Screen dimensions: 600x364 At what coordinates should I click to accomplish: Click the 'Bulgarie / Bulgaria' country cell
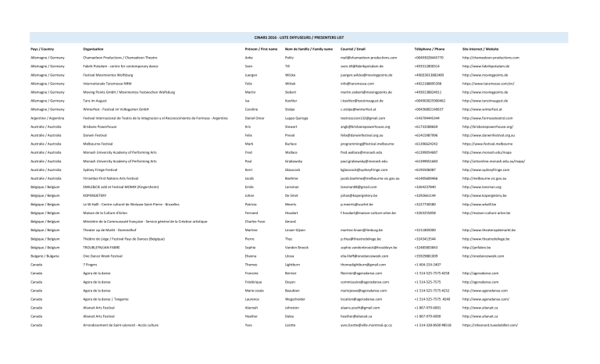45,256
